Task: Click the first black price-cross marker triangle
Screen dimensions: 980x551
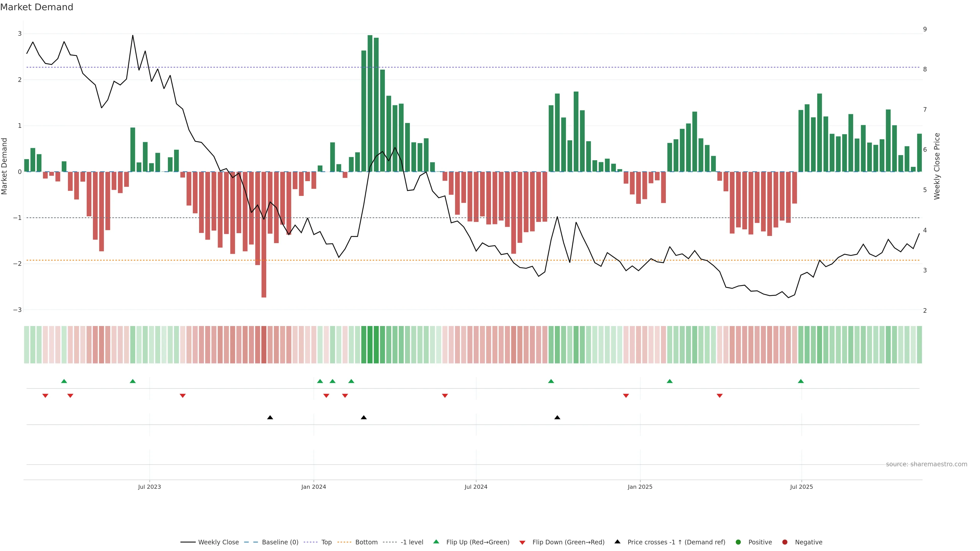Action: 270,418
